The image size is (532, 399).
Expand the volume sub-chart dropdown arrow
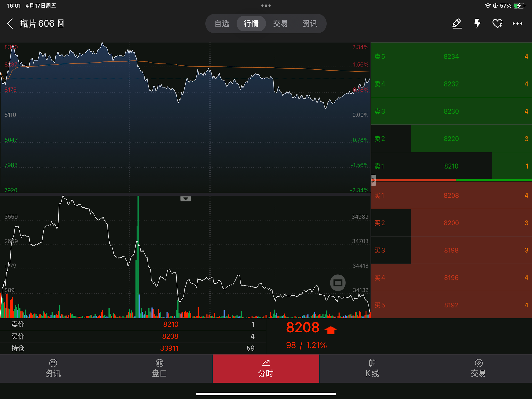(185, 199)
